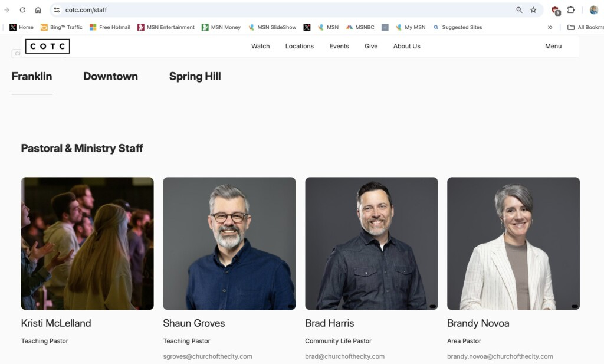Email sgroves@churchofthecity.com
This screenshot has width=604, height=364.
[x=208, y=357]
